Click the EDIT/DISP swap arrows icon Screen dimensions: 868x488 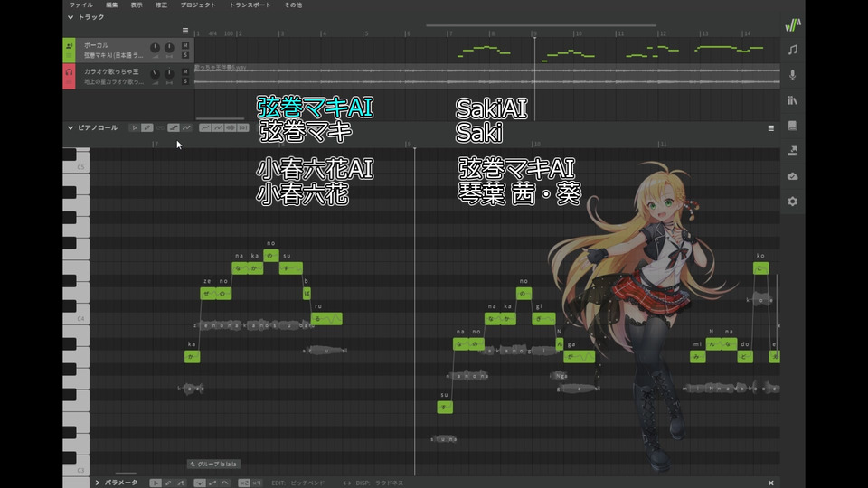pos(346,483)
